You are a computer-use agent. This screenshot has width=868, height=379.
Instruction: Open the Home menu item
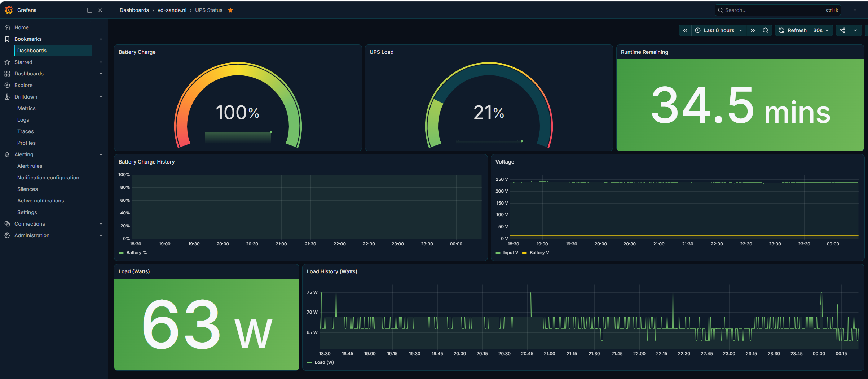pyautogui.click(x=21, y=27)
